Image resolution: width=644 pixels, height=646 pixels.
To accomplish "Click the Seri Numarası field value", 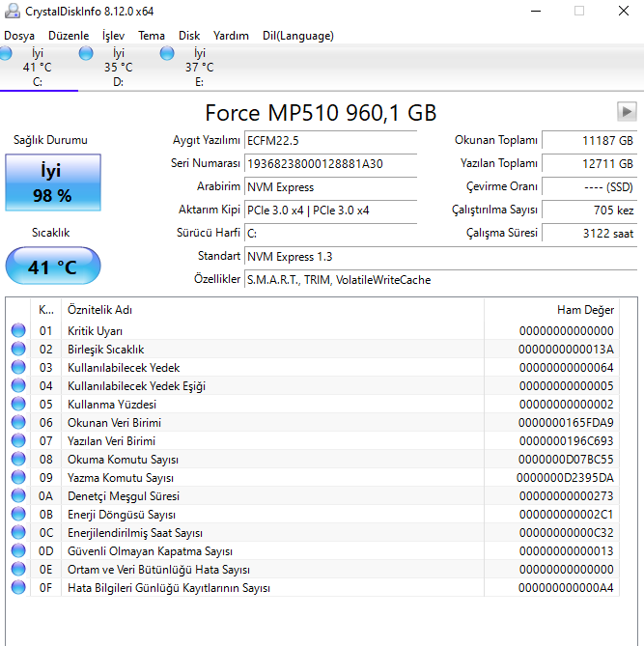I will [x=330, y=163].
